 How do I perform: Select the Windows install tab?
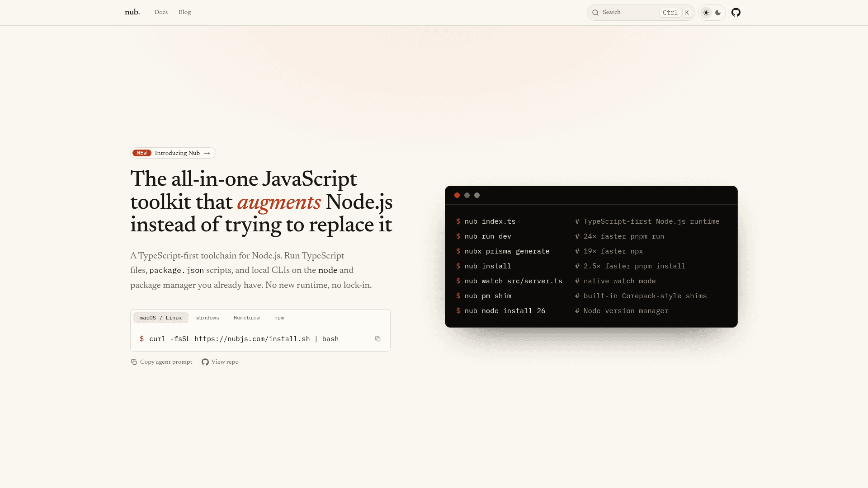pos(208,318)
